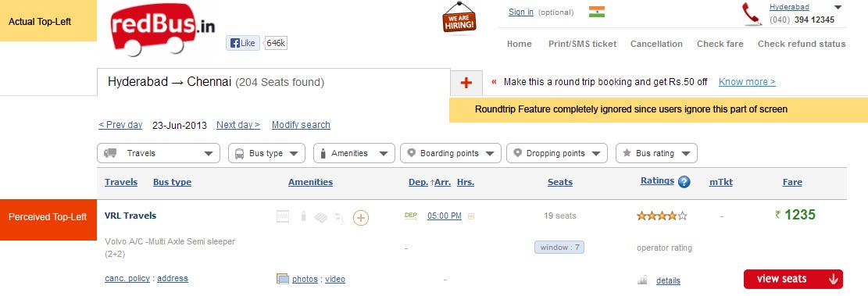Click the red plus round trip icon
This screenshot has width=868, height=296.
466,83
